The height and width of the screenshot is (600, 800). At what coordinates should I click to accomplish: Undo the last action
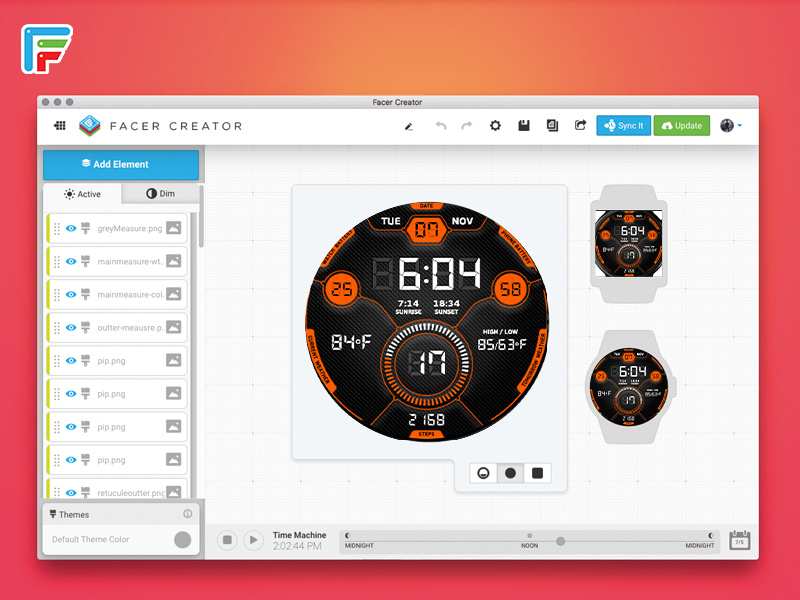pos(441,126)
